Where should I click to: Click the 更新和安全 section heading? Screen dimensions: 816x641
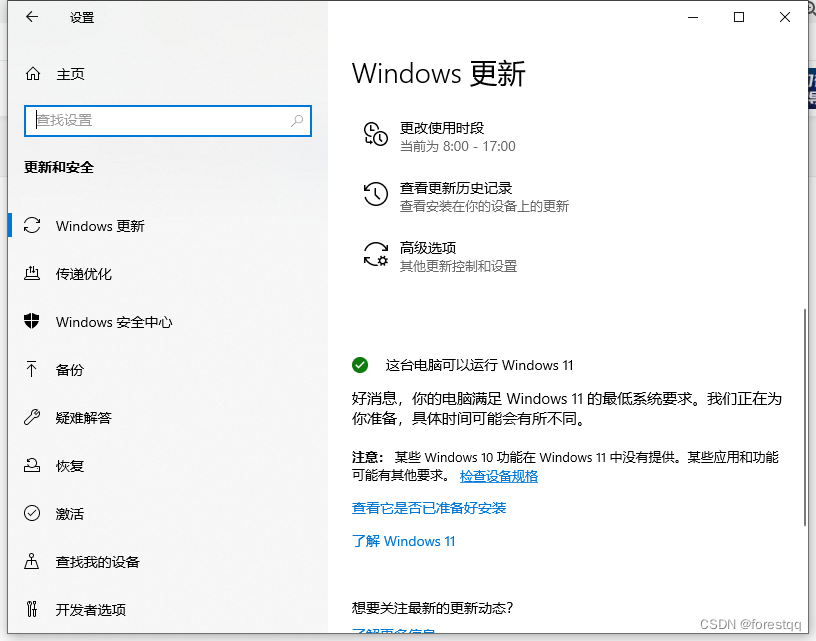pos(59,167)
